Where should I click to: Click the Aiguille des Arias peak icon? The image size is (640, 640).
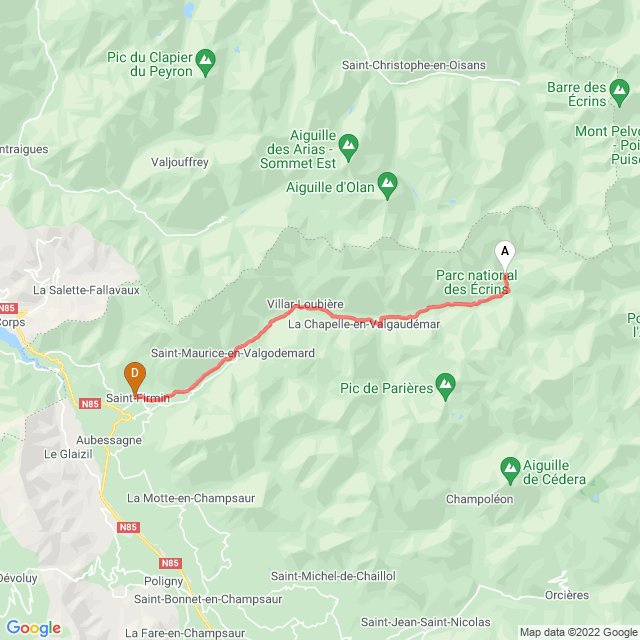[348, 148]
